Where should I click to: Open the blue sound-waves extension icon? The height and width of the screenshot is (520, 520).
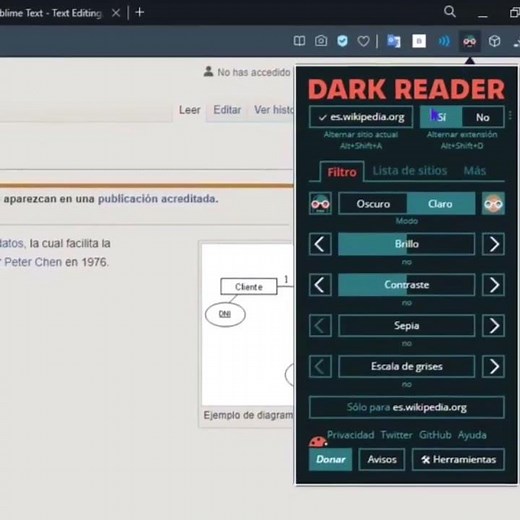click(444, 41)
